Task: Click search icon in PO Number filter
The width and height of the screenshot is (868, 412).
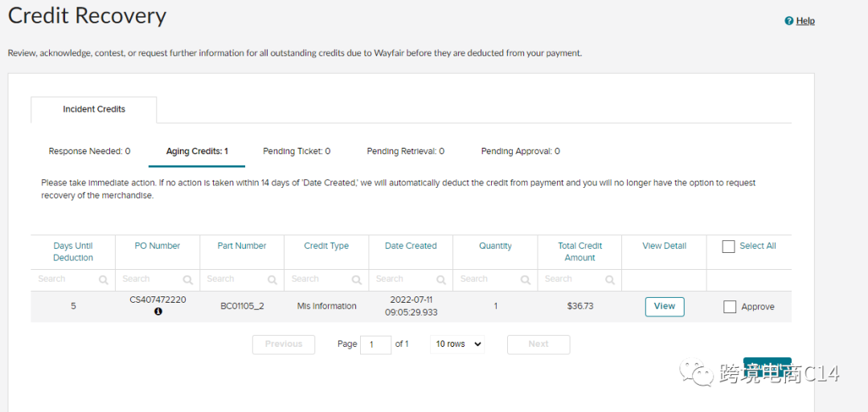Action: tap(187, 280)
